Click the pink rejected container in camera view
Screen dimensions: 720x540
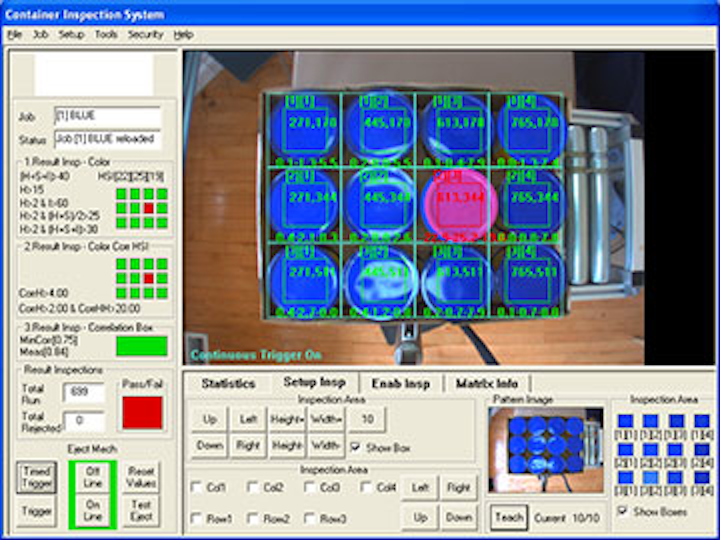459,203
